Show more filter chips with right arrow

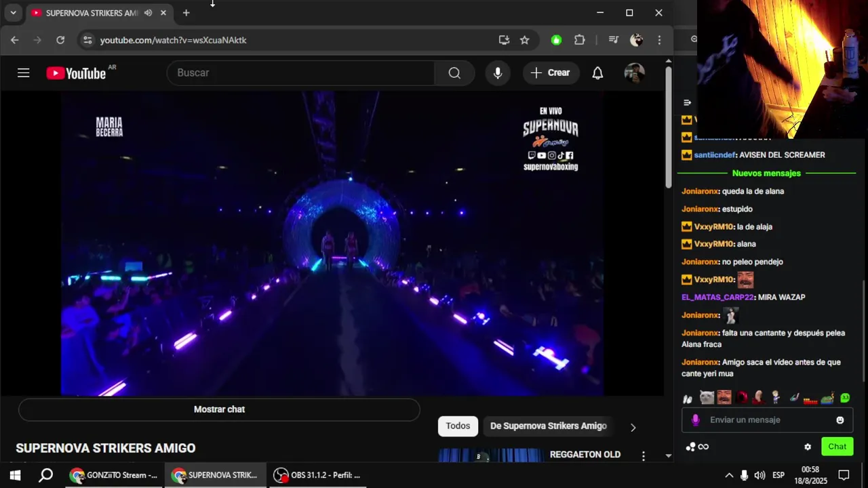pyautogui.click(x=633, y=427)
